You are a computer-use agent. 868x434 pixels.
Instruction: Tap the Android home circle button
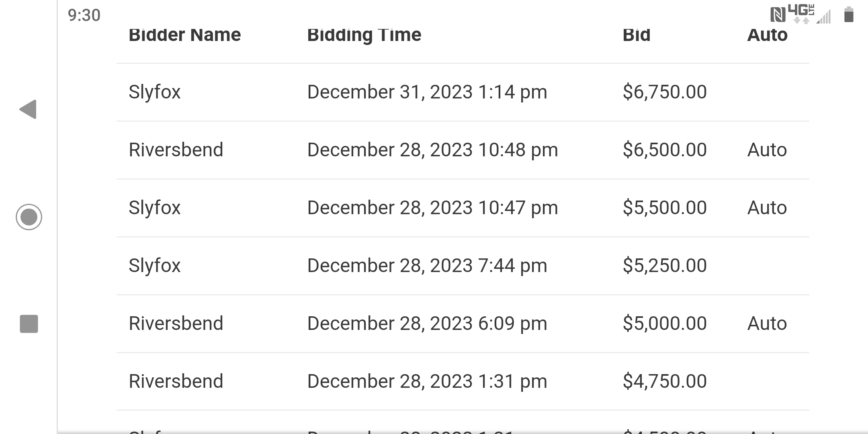click(x=29, y=217)
